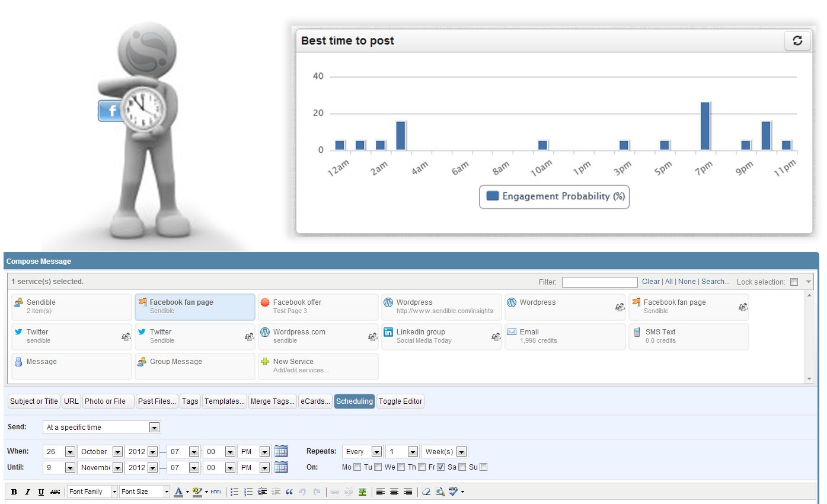Screen dimensions: 827x504
Task: Undo the last edit
Action: click(302, 492)
